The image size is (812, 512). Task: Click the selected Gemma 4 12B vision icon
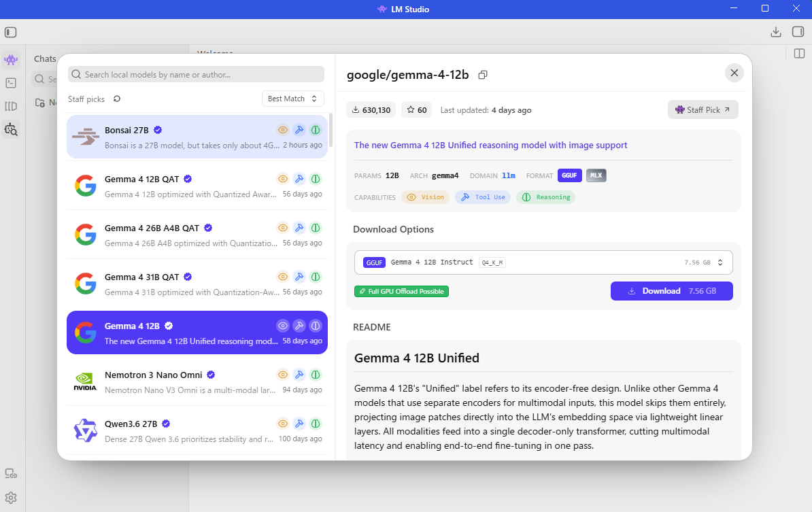(x=283, y=326)
